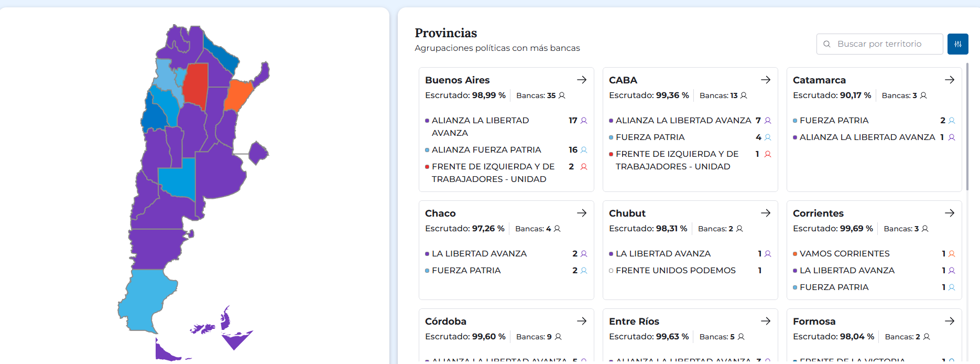Image resolution: width=980 pixels, height=364 pixels.
Task: Click the Chubut province card title
Action: (x=627, y=213)
